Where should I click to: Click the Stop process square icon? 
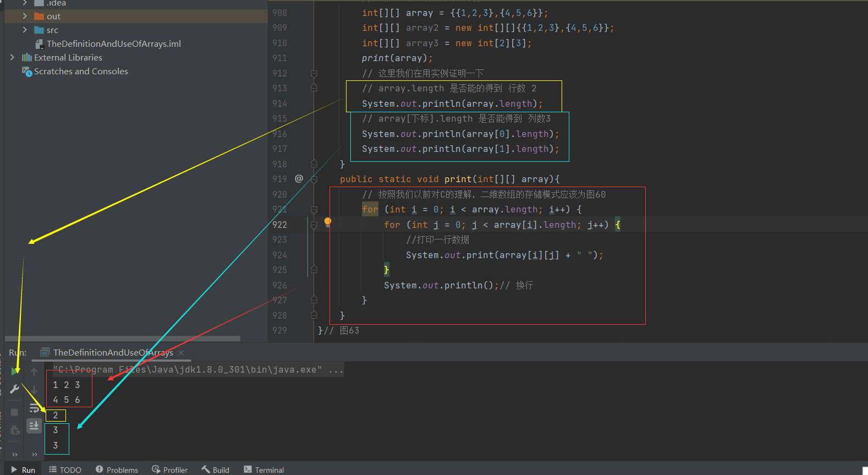pos(15,412)
